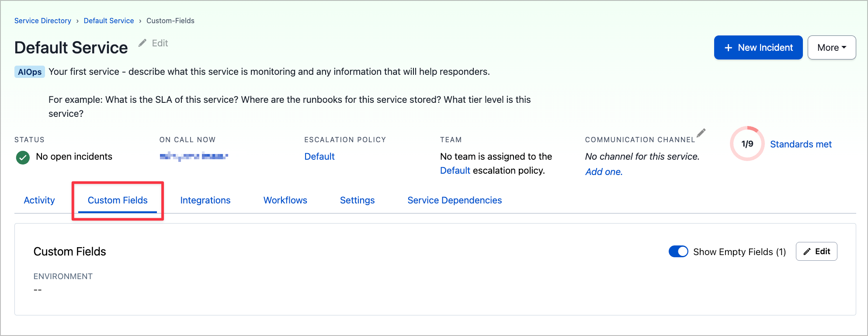Click the blurred on-call user name
Image resolution: width=868 pixels, height=336 pixels.
(x=194, y=156)
